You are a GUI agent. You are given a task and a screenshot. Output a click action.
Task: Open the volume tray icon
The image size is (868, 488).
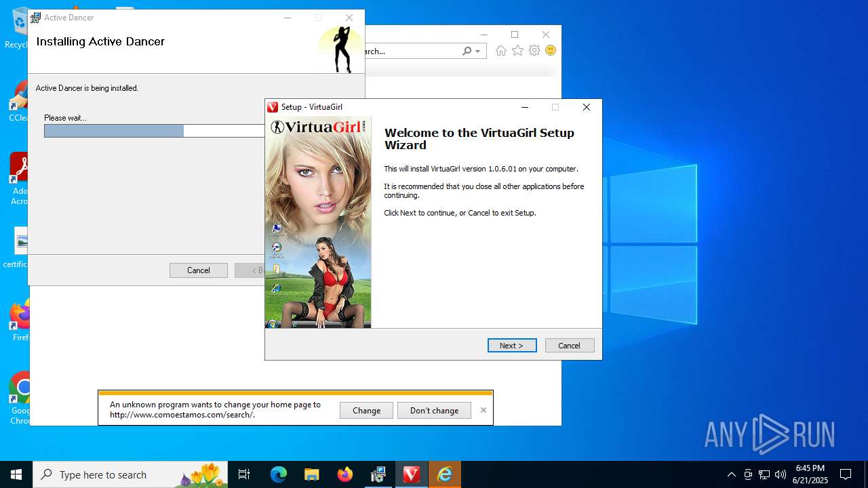(x=781, y=474)
